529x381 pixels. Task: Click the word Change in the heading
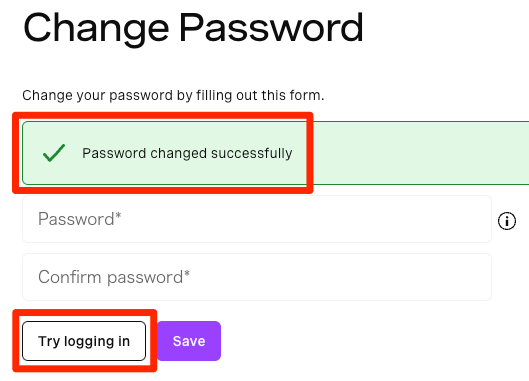click(x=96, y=29)
